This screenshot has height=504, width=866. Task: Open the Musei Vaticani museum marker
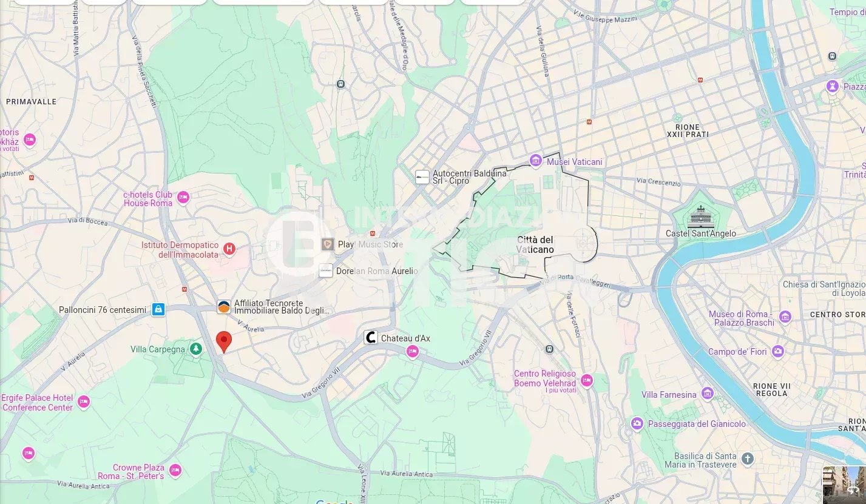[x=535, y=161]
